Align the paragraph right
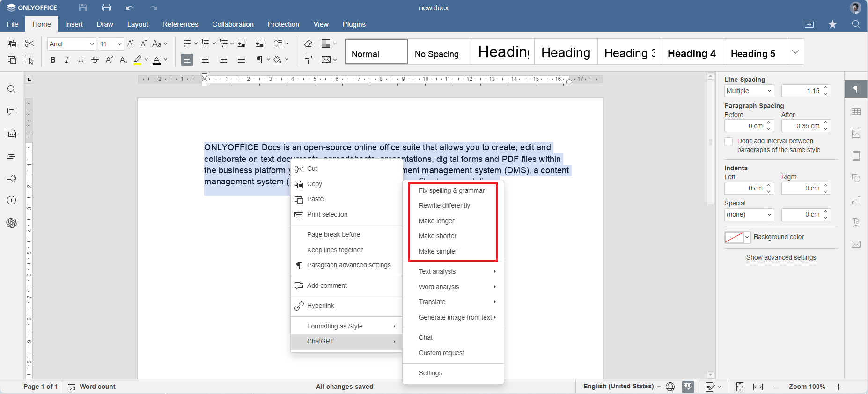Viewport: 868px width, 394px height. click(223, 59)
